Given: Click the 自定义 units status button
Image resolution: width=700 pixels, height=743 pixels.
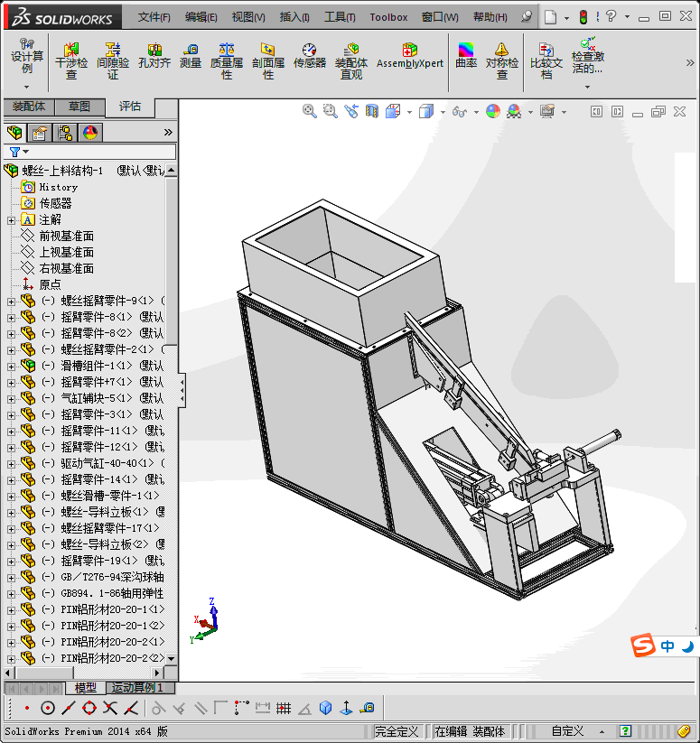Looking at the screenshot, I should 567,731.
